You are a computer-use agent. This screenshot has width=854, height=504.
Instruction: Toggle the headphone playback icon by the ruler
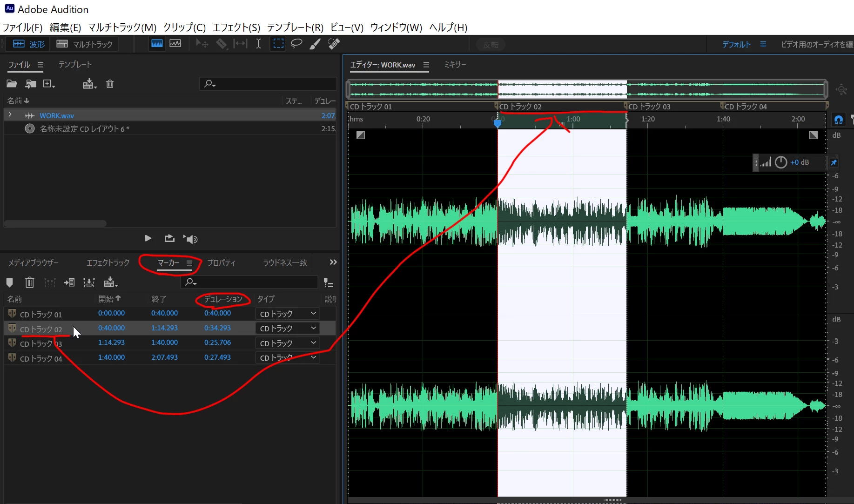[839, 120]
